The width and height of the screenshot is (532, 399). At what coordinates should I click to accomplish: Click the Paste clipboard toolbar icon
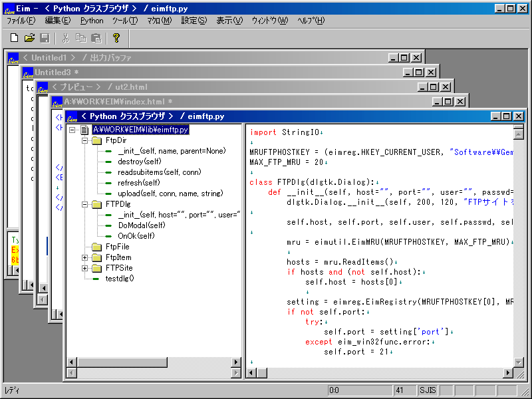click(x=96, y=38)
